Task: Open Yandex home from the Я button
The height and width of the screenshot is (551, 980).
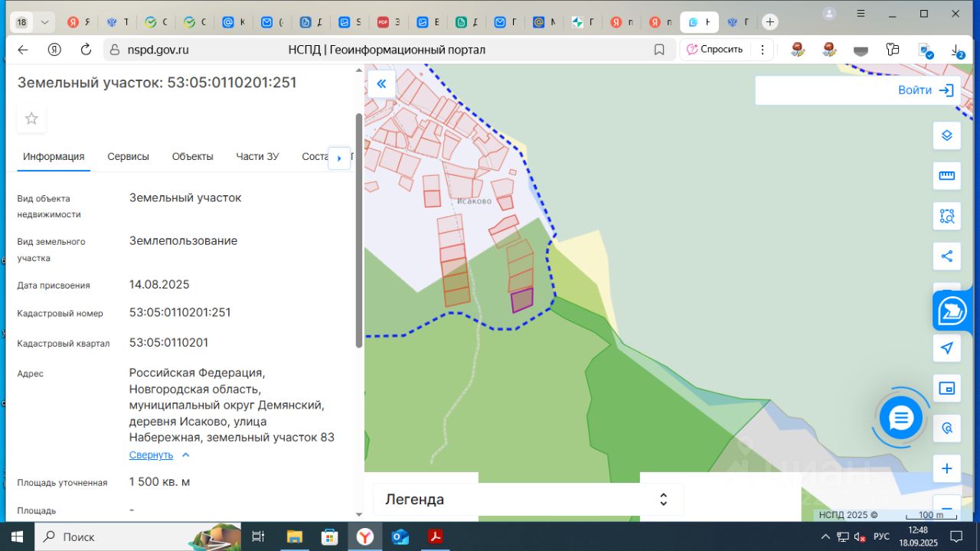Action: [x=54, y=50]
